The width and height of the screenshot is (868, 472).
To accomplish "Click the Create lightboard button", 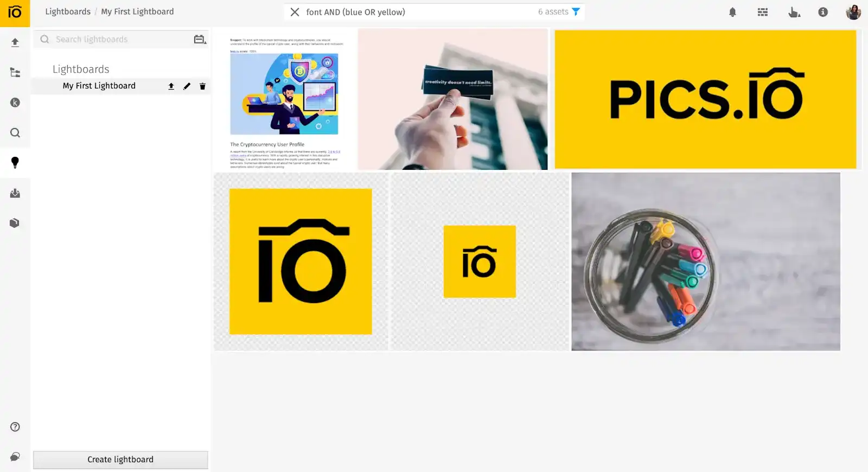I will pos(120,460).
